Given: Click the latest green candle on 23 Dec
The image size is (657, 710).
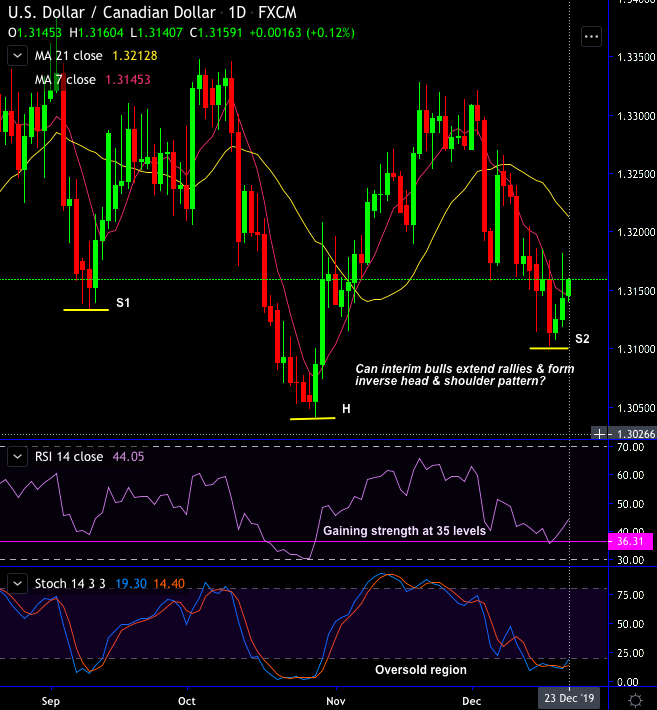Looking at the screenshot, I should tap(569, 287).
